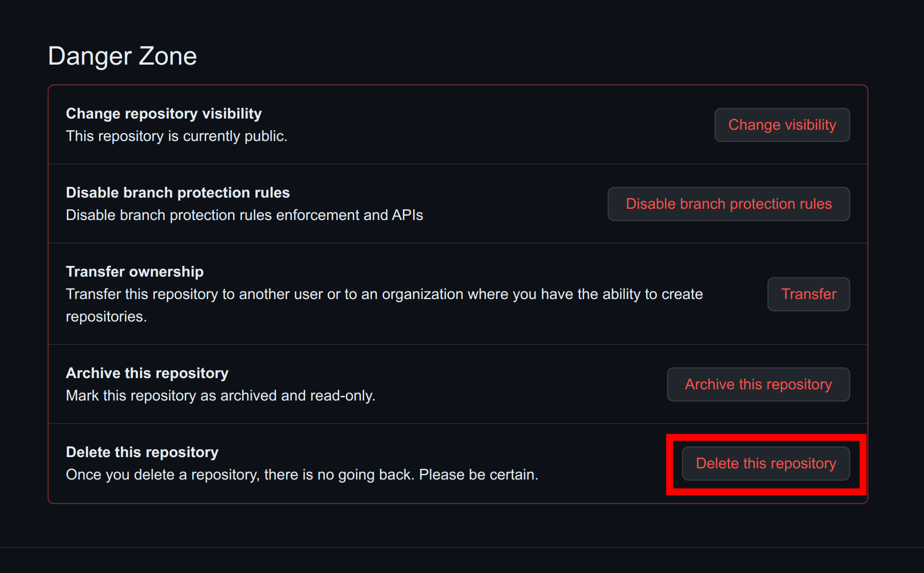Image resolution: width=924 pixels, height=573 pixels.
Task: Click the branch protection enforcement and APIs description
Action: pos(244,215)
